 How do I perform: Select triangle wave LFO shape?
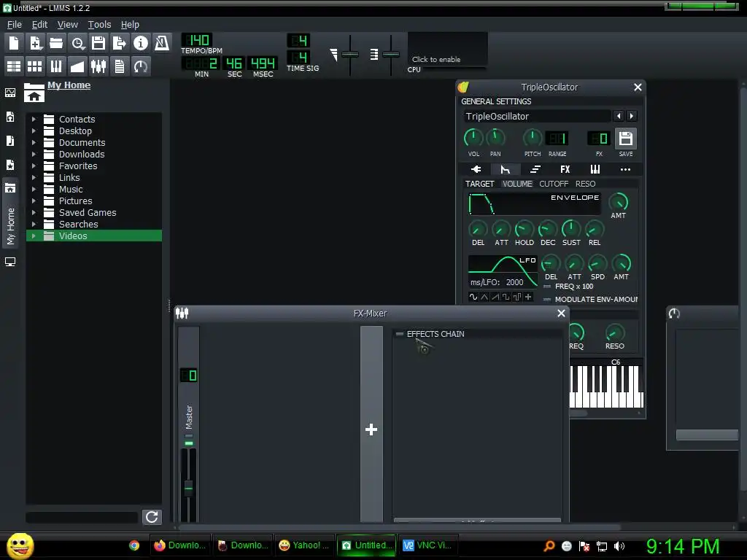tap(484, 297)
